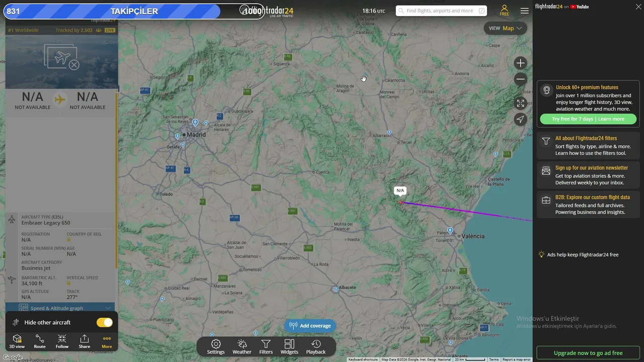Click the #1 Worldwide ranking text
The image size is (644, 362).
pyautogui.click(x=23, y=30)
